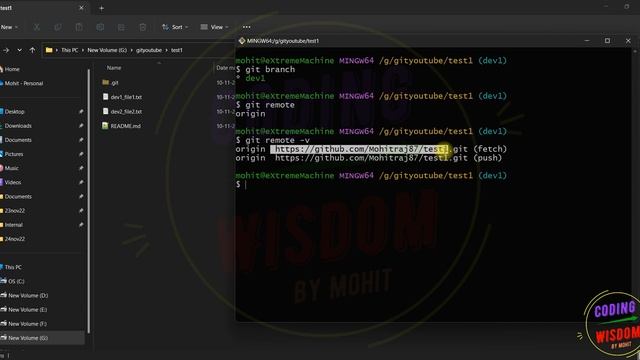Open the Internal folder
Viewport: 640px width, 360px height.
click(x=12, y=225)
